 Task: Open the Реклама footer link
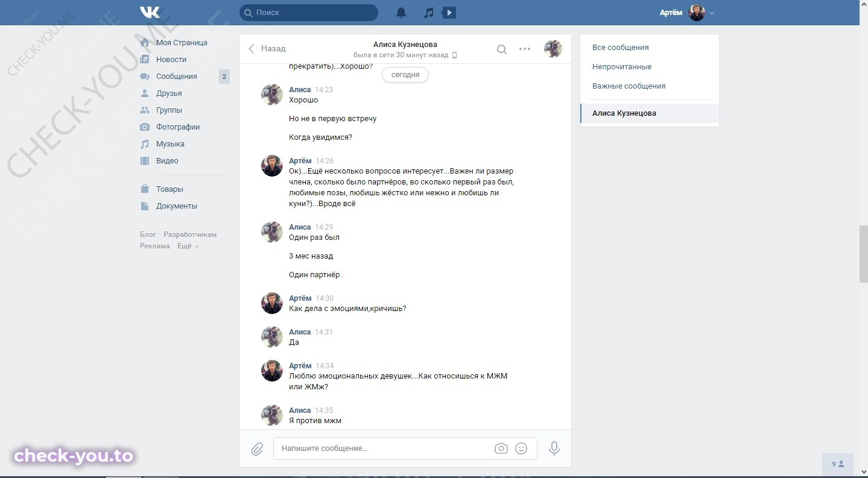(x=155, y=246)
